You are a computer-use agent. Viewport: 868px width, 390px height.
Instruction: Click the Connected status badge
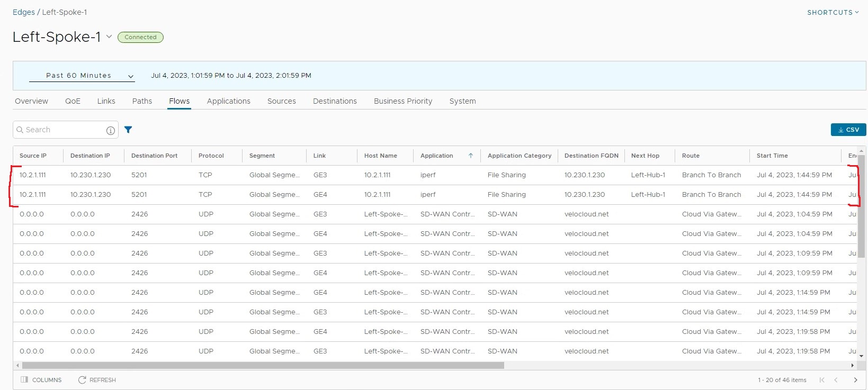(140, 37)
